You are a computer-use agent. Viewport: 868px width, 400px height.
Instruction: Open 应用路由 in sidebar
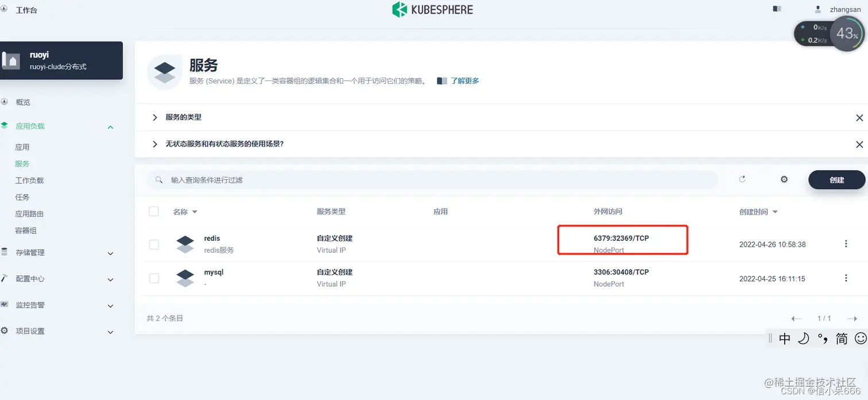coord(29,214)
